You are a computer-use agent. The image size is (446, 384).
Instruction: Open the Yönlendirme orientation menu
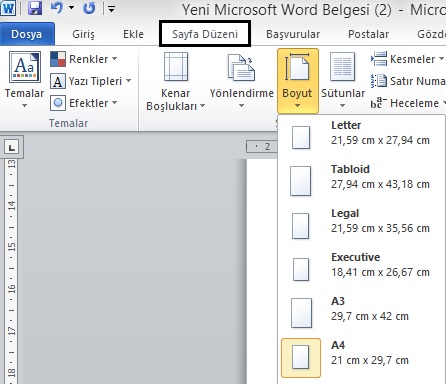point(242,81)
